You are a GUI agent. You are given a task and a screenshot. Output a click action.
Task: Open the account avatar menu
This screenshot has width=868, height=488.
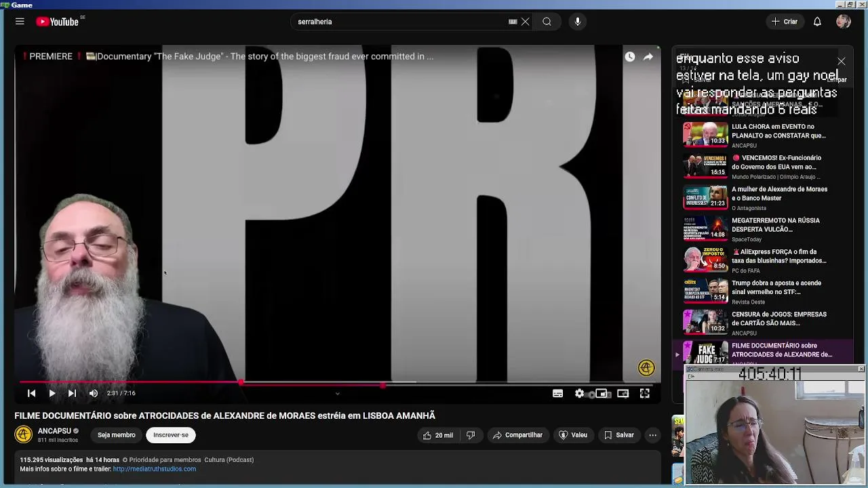tap(844, 22)
